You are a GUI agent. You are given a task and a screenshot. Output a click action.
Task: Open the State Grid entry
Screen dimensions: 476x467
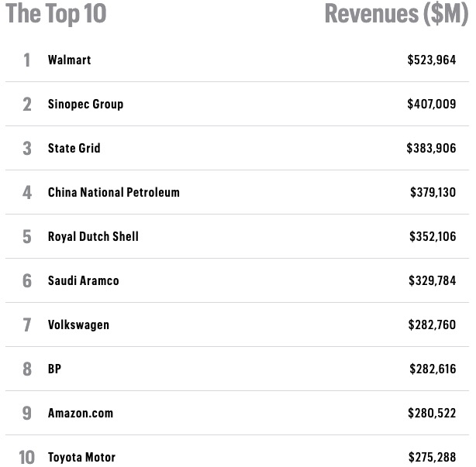[74, 148]
